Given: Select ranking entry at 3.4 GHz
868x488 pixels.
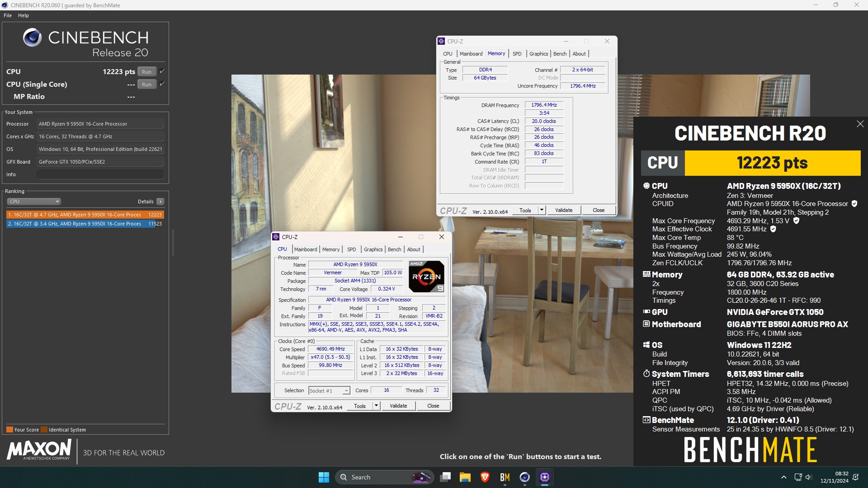Looking at the screenshot, I should tap(85, 224).
